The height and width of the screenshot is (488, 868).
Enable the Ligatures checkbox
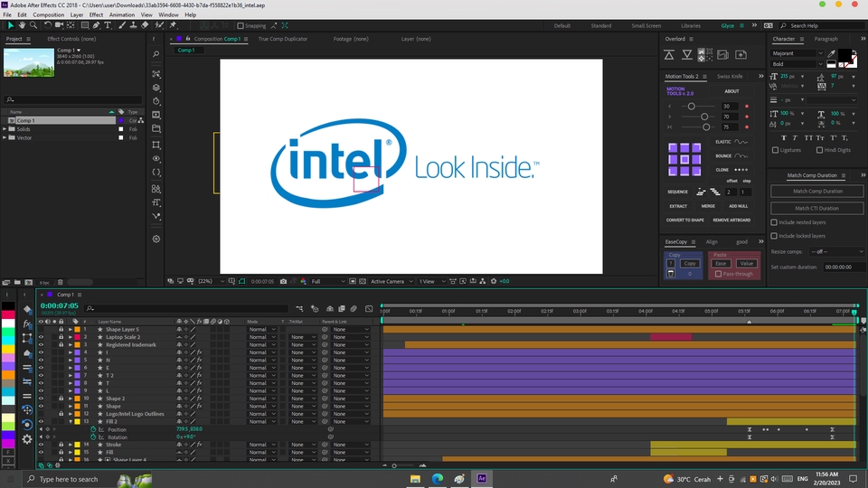(775, 150)
